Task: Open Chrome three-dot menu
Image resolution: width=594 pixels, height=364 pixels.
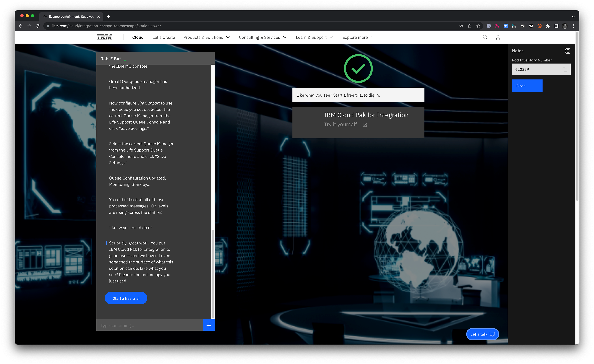Action: [x=573, y=26]
